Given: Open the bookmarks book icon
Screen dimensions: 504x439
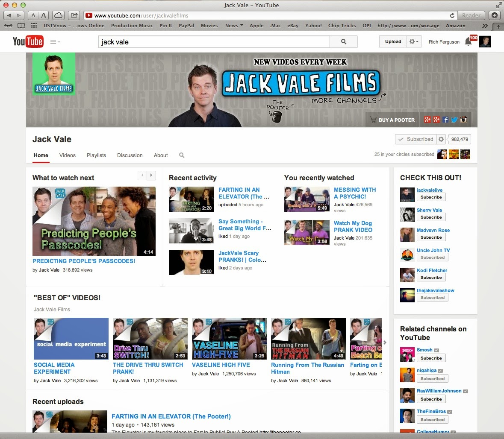Looking at the screenshot, I should click(x=21, y=26).
